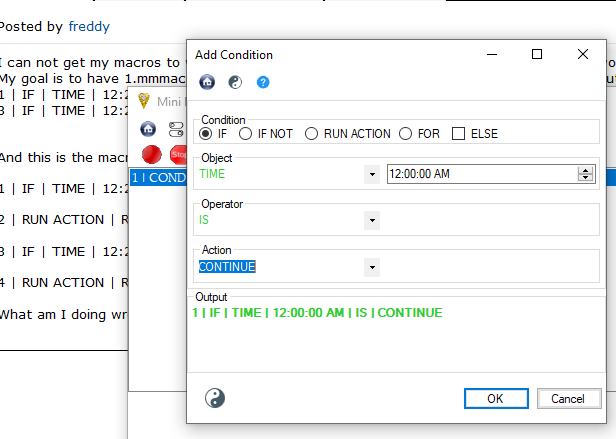This screenshot has height=439, width=616.
Task: Click the small yin-yang icon in dialog toolbar
Action: 235,82
